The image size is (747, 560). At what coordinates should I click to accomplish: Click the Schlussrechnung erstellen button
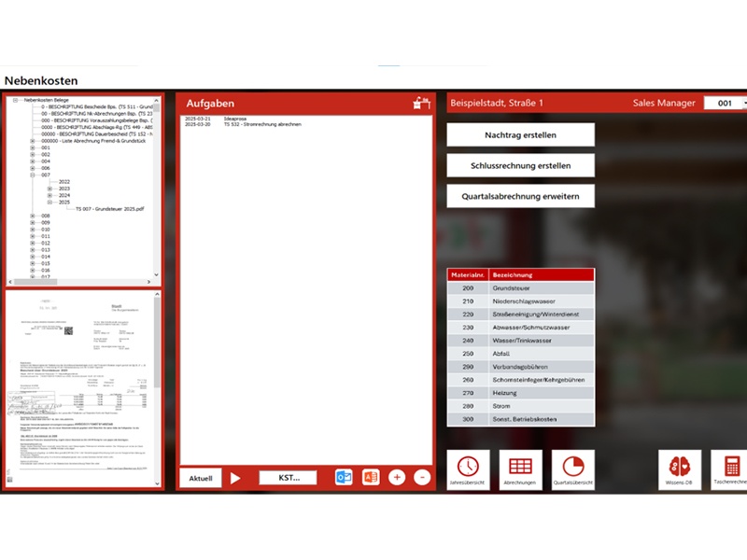click(x=520, y=166)
